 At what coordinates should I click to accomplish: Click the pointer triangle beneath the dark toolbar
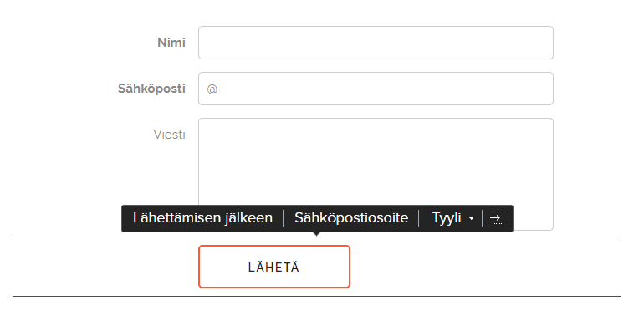316,234
